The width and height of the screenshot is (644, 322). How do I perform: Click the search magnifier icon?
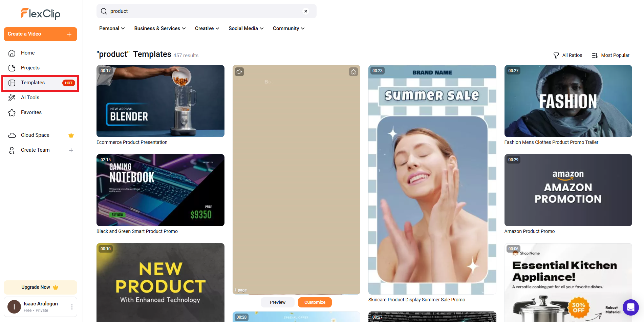104,11
